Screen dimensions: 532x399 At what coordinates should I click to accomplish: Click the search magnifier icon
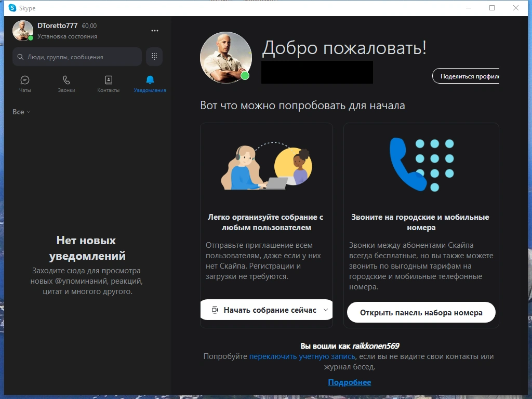point(20,57)
